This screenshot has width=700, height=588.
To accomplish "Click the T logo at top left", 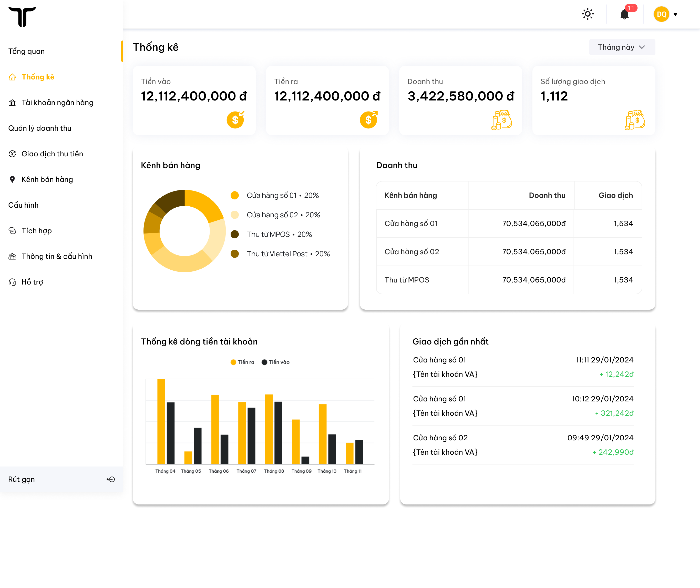I will (x=22, y=16).
